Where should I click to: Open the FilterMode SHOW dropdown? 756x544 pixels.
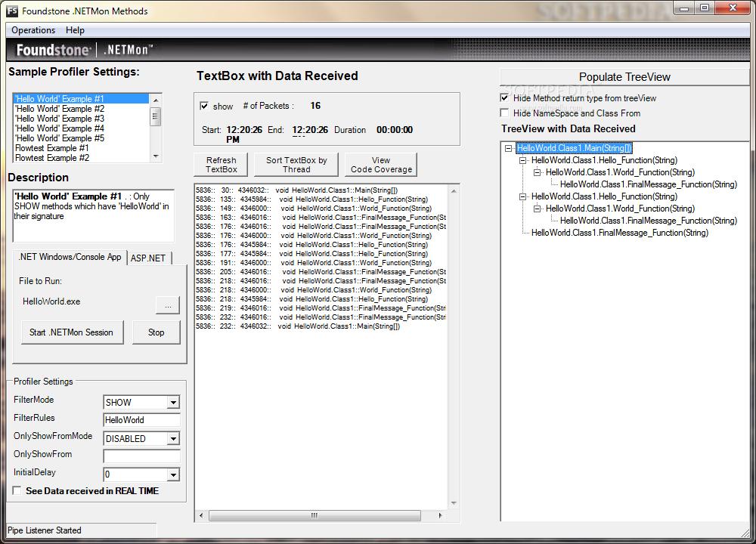click(174, 403)
